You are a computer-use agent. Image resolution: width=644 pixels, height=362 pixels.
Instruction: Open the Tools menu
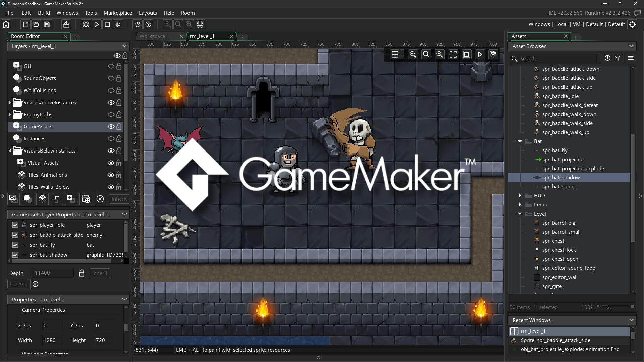coord(91,13)
